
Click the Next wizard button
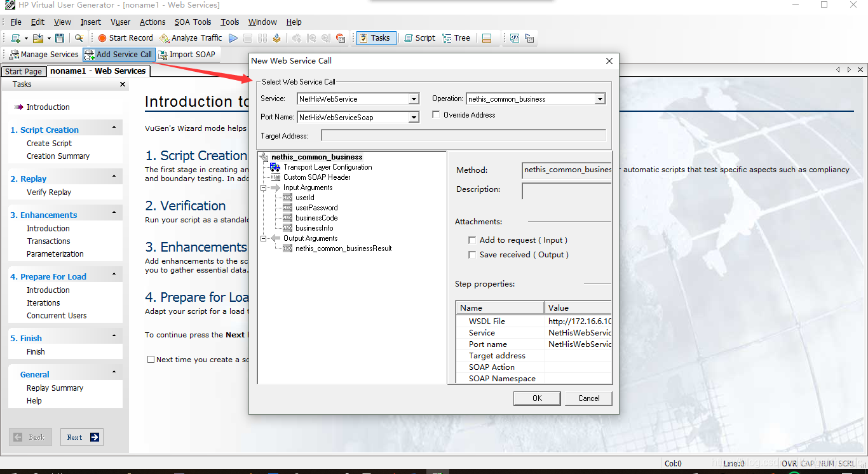point(82,437)
